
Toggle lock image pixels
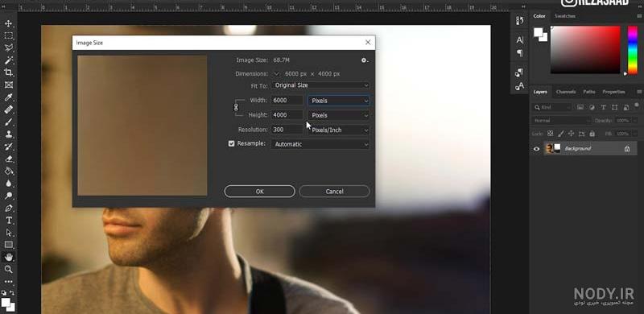click(x=560, y=134)
